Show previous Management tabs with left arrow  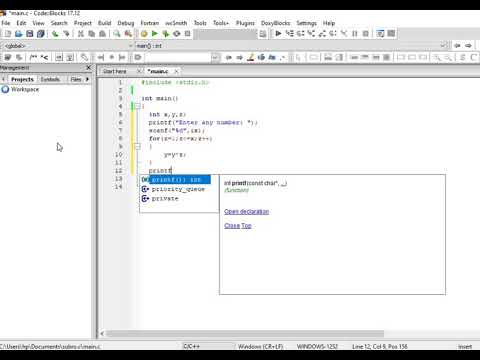click(x=3, y=79)
